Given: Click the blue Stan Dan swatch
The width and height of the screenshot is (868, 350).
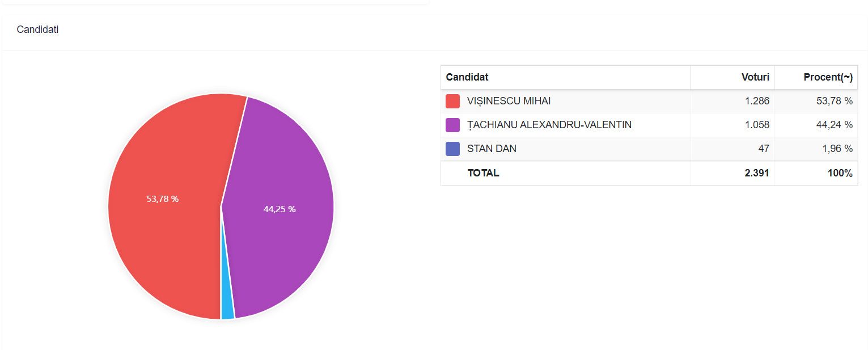Looking at the screenshot, I should click(452, 149).
